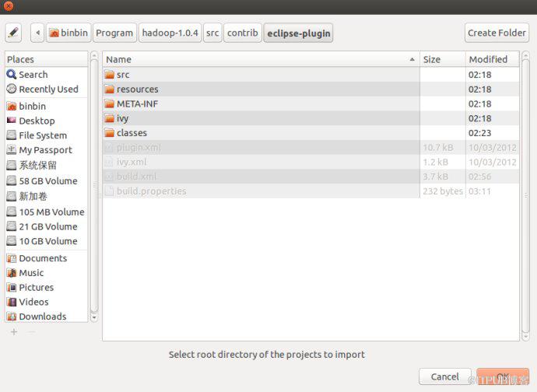The image size is (537, 392).
Task: Go to the Program path segment
Action: (114, 33)
